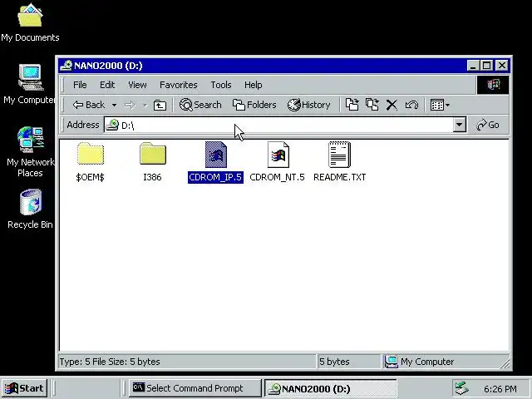Click My Documents desktop icon
The image size is (532, 399).
[30, 15]
